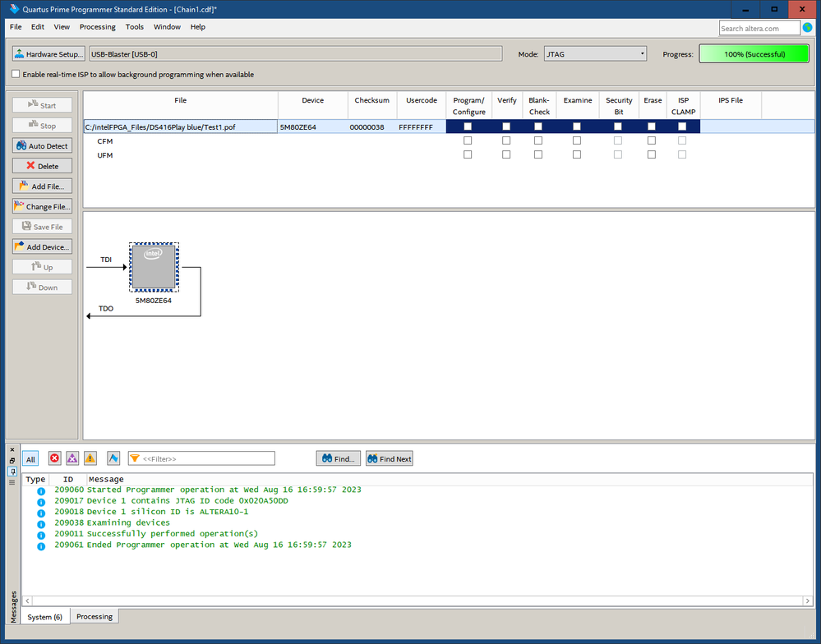The width and height of the screenshot is (821, 644).
Task: Click info icon of message 209060
Action: click(41, 491)
